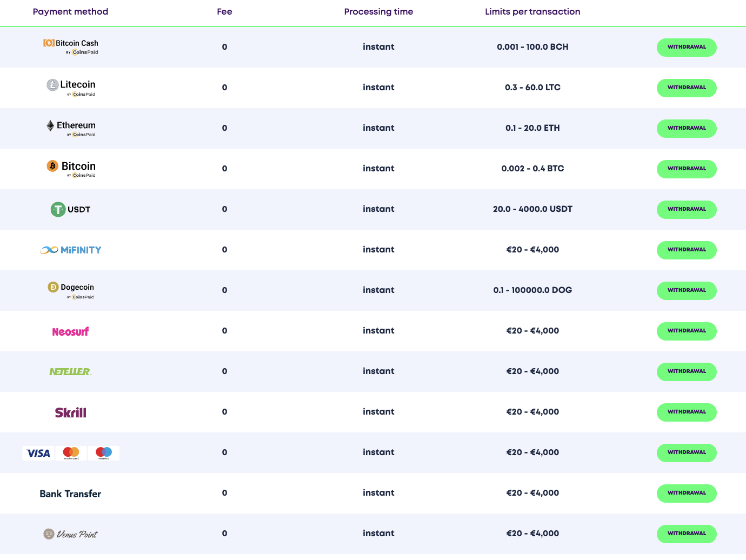Click the Litecoin logo

point(71,88)
